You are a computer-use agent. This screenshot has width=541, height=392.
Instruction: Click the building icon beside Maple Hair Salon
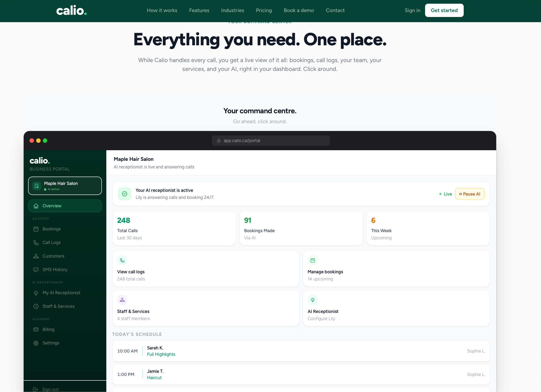tap(37, 186)
